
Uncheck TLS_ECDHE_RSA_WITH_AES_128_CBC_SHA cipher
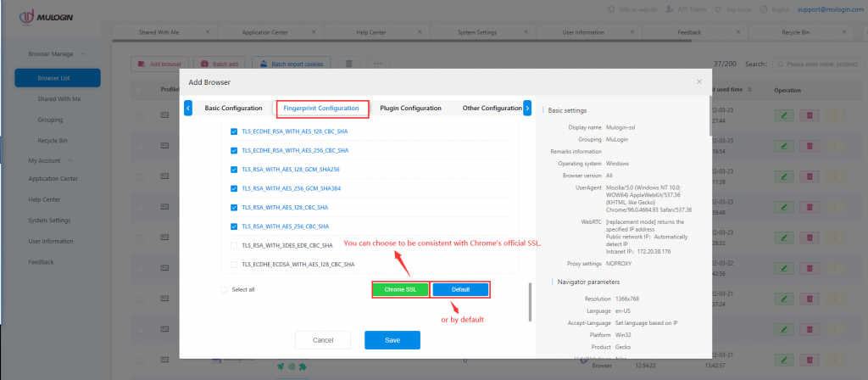235,131
